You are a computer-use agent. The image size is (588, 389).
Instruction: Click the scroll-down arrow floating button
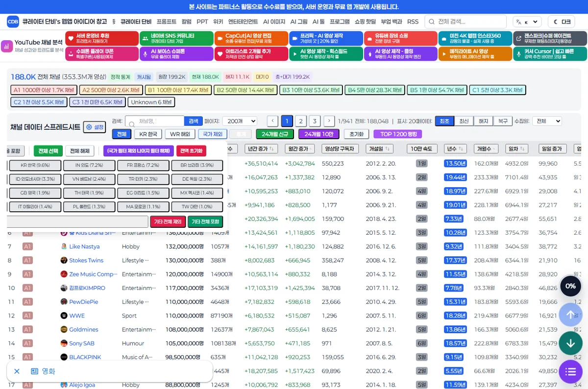570,343
